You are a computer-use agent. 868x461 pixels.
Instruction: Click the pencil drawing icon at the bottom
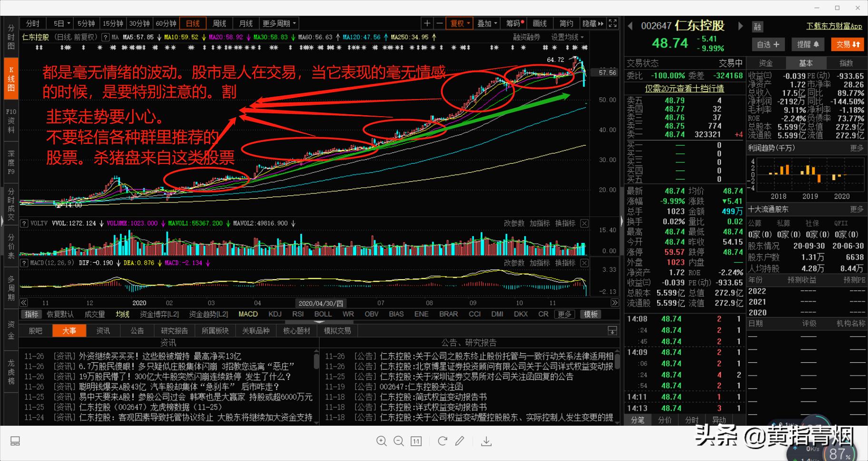[x=459, y=441]
